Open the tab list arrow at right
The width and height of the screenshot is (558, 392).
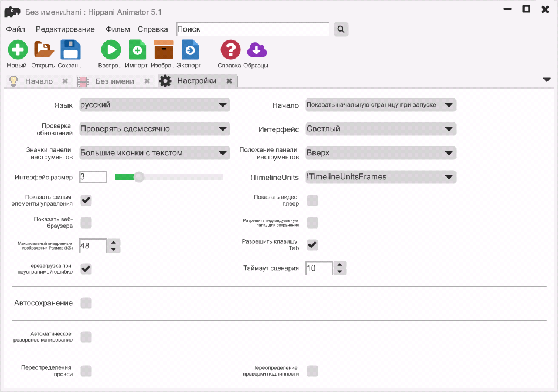[x=547, y=80]
